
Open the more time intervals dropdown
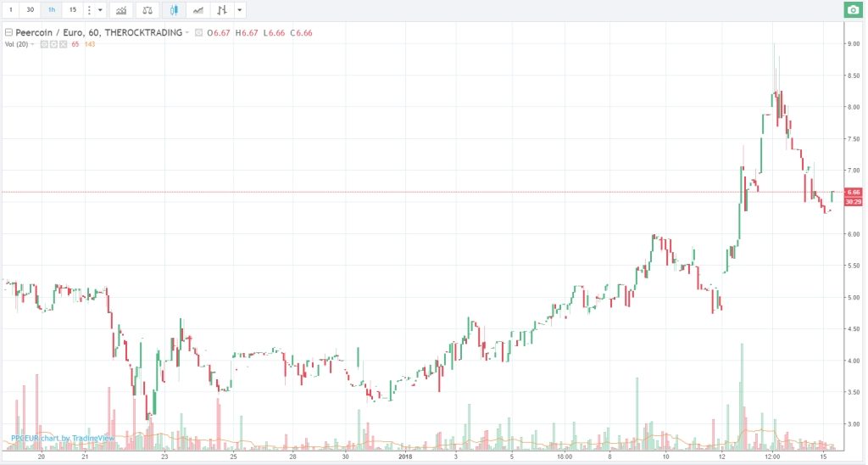(x=95, y=10)
